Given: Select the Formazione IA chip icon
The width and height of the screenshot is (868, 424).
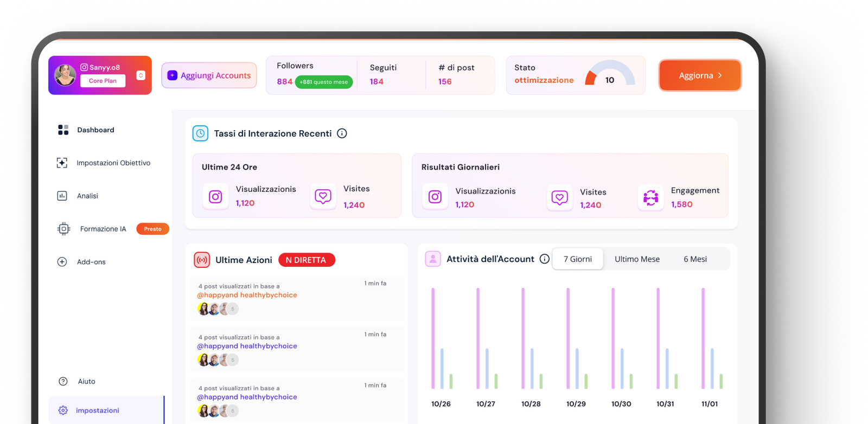Looking at the screenshot, I should click(63, 229).
